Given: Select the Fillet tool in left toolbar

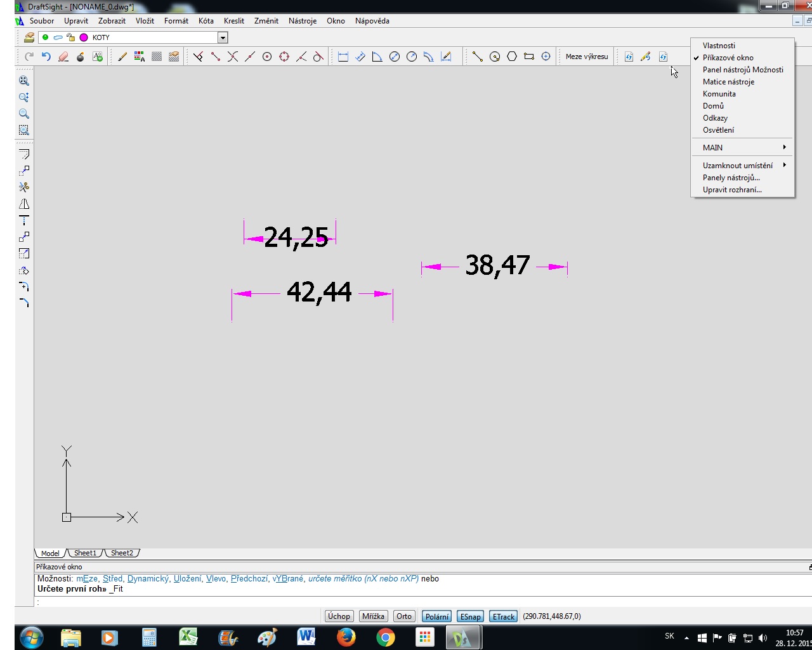Looking at the screenshot, I should (x=23, y=303).
